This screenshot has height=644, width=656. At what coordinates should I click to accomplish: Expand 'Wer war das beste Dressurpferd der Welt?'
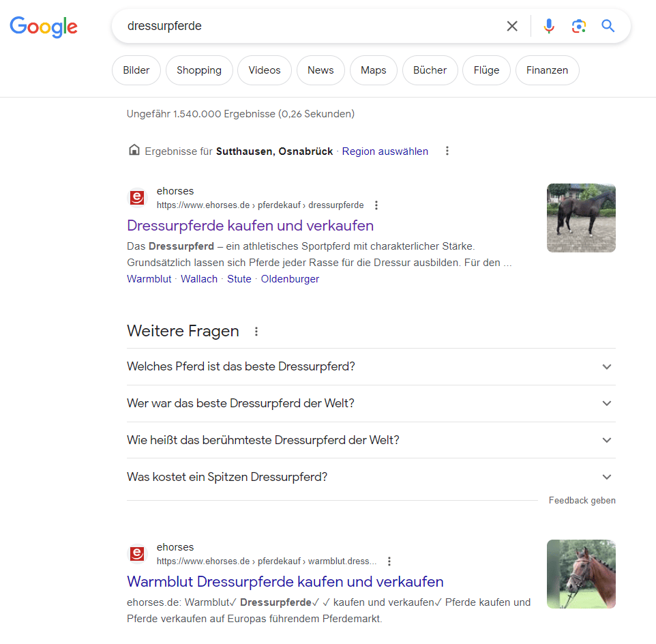coord(606,403)
